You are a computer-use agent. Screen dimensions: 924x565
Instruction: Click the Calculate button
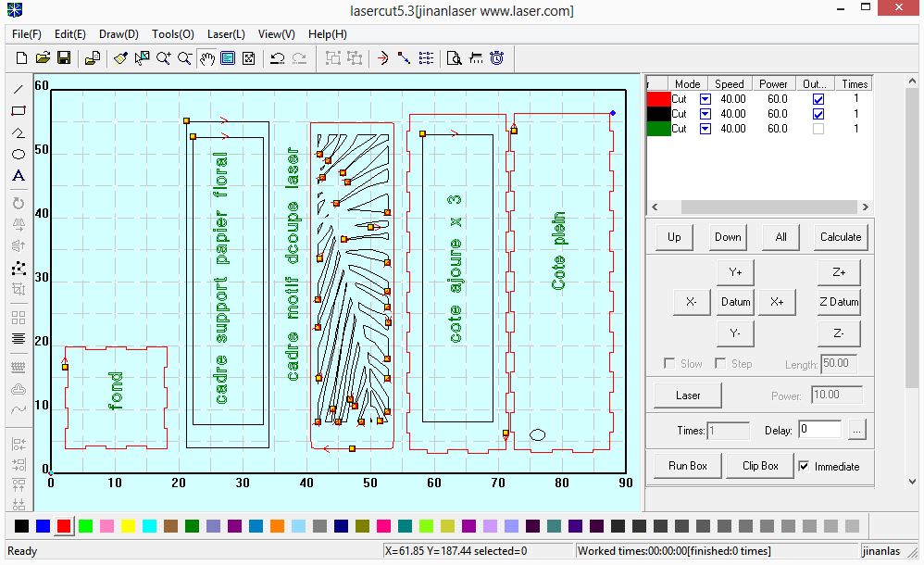point(841,237)
